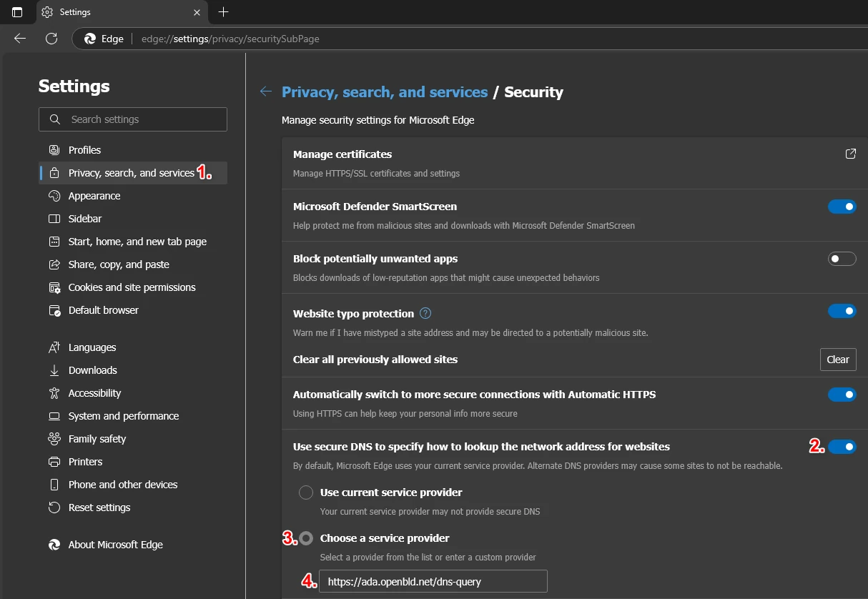The height and width of the screenshot is (599, 868).
Task: Click the Printers sidebar label
Action: 86,462
